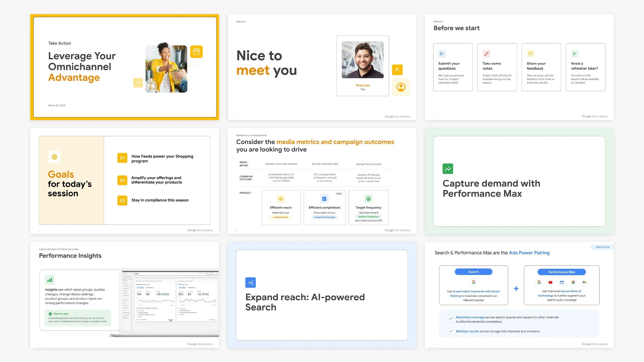Select the green target icon on Target frequency card
The width and height of the screenshot is (644, 362).
pos(368,199)
